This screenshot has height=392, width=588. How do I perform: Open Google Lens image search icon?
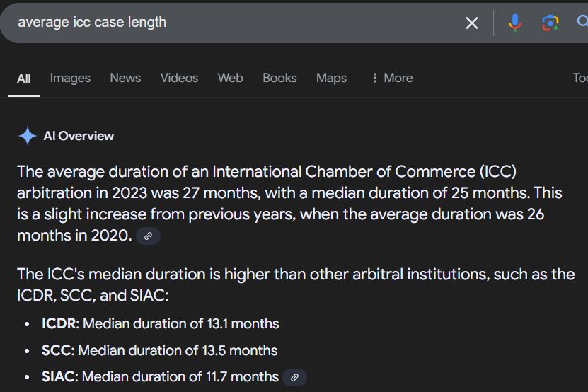pos(550,23)
